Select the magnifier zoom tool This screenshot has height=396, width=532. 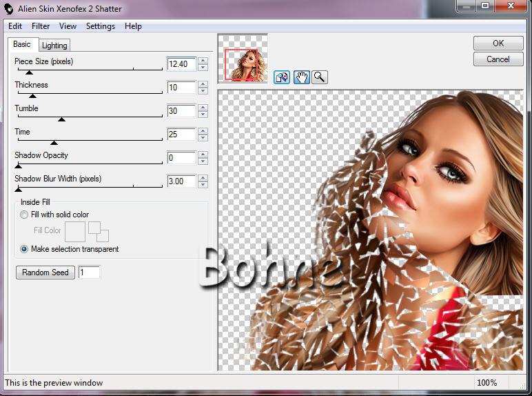319,77
